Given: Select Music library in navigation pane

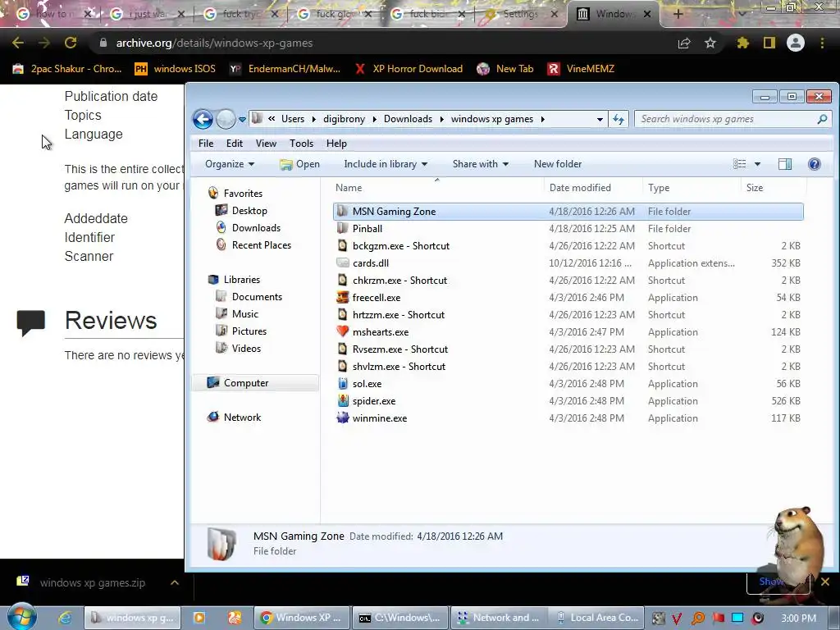Looking at the screenshot, I should [244, 314].
